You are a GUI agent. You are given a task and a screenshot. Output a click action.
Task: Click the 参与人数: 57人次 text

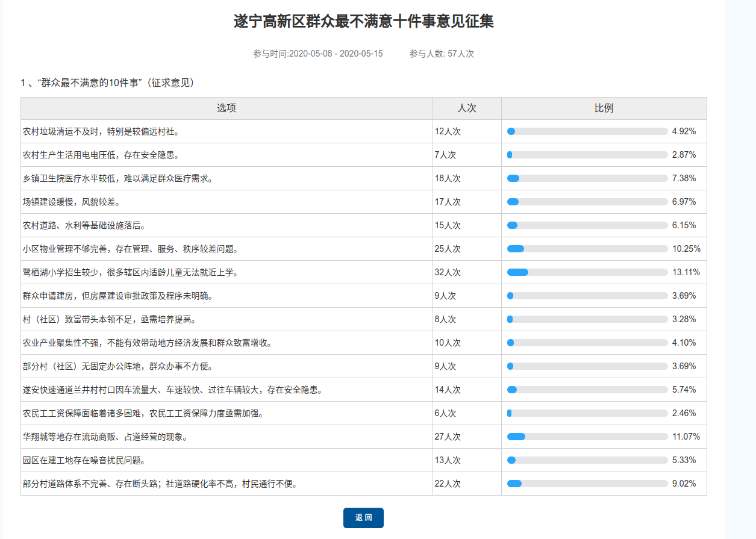pos(442,54)
